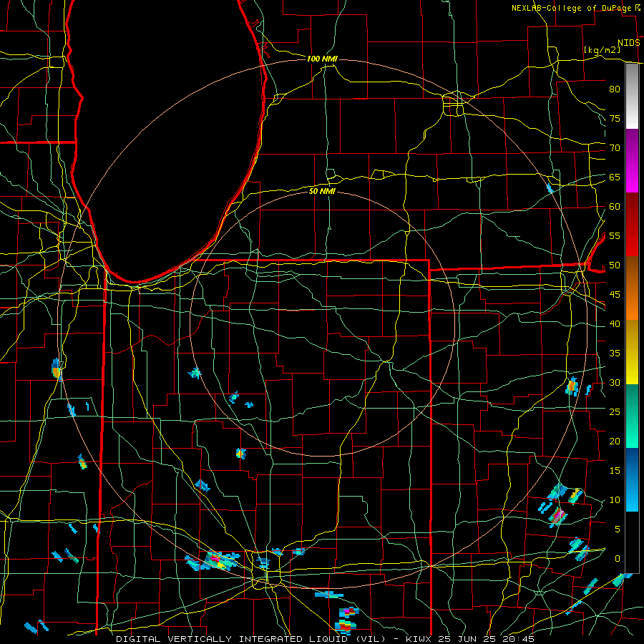
Task: Click the DIGITAL VERTICALLY INTEGRATED LIQUID (VIL) caption
Action: click(251, 639)
